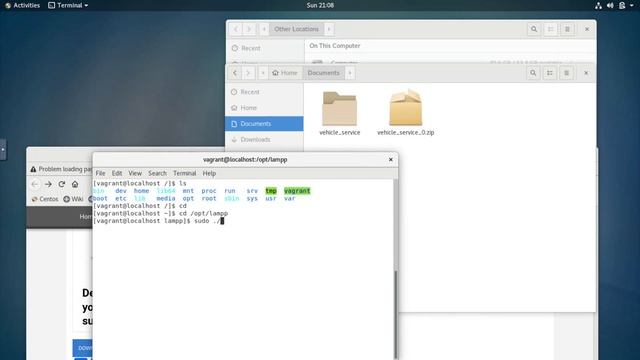The image size is (640, 360).
Task: Go to browser home page
Action: pyautogui.click(x=75, y=184)
